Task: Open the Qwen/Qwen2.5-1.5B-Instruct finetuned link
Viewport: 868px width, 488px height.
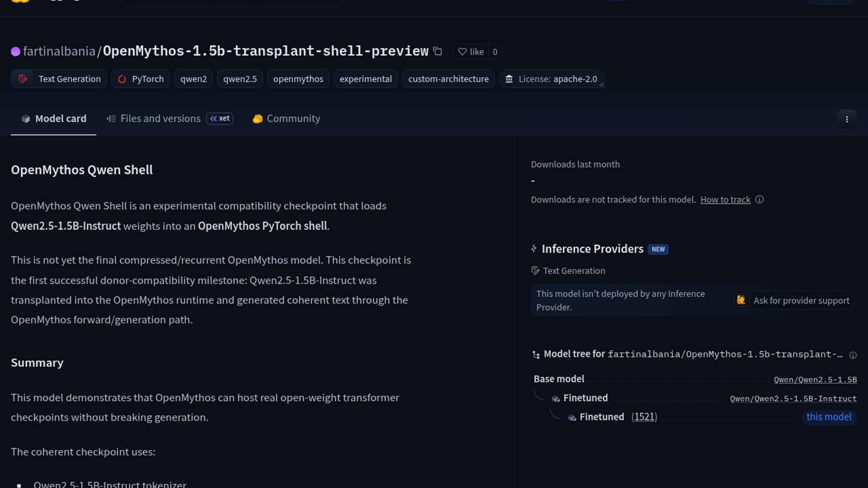Action: pos(793,399)
